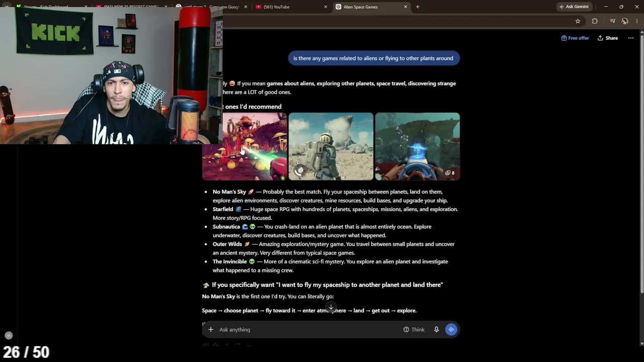Open the attachment plus menu in the prompt box
This screenshot has width=644, height=362.
tap(211, 329)
